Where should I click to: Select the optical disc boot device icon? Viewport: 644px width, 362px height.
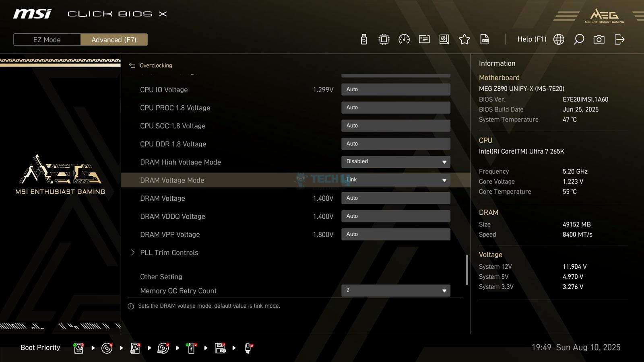[x=107, y=348]
